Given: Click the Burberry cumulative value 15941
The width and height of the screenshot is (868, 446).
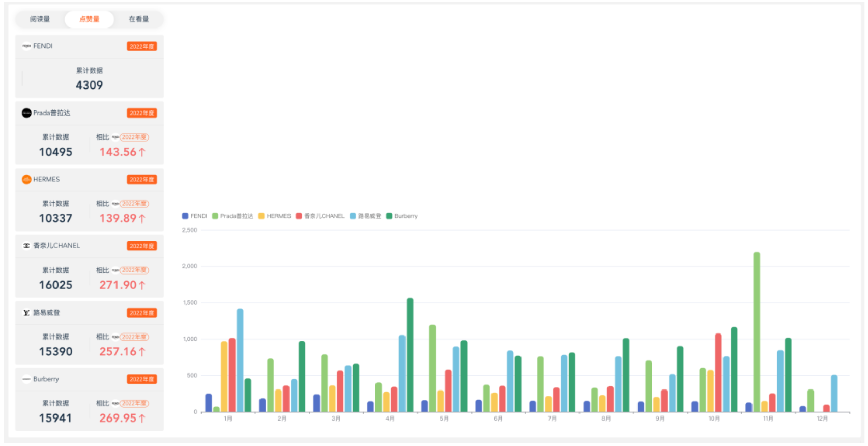Looking at the screenshot, I should [x=55, y=418].
